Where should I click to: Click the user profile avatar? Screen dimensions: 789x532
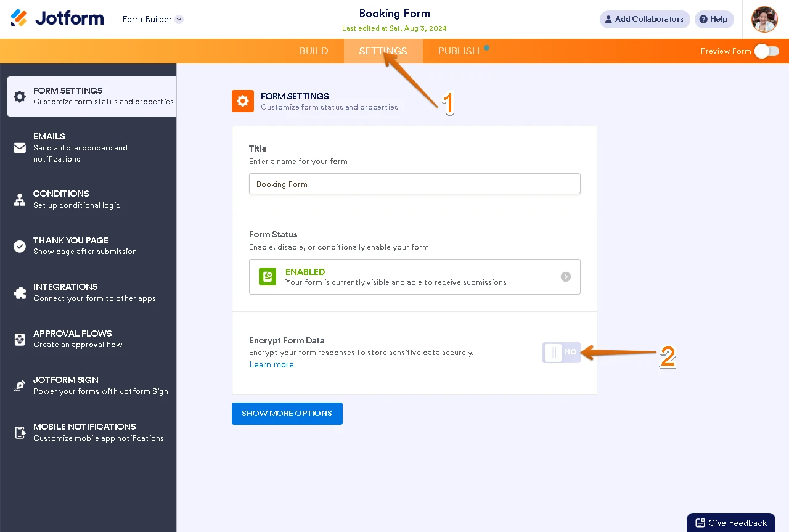click(x=764, y=19)
